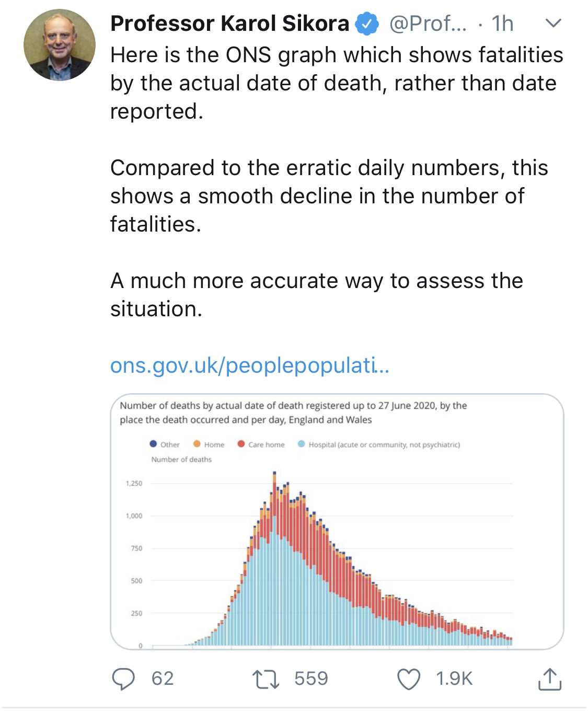Toggle the Care home legend dot
The image size is (588, 712).
coord(241,444)
